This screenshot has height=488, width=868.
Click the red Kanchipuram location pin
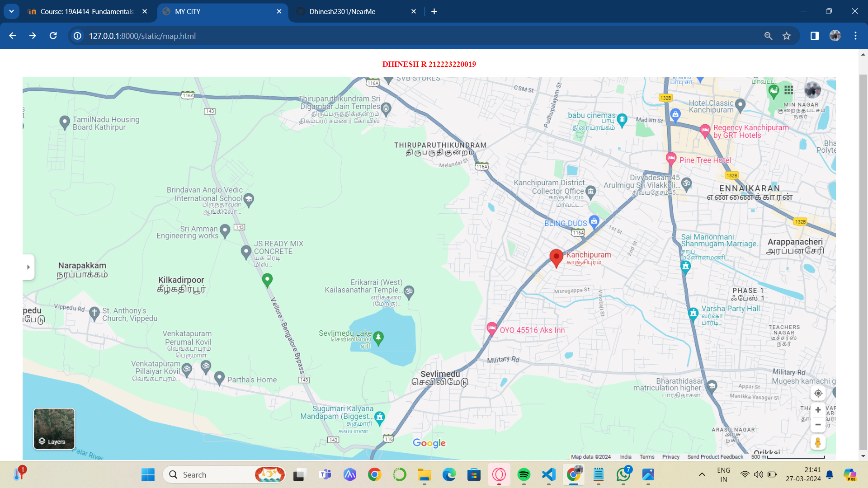click(x=556, y=258)
